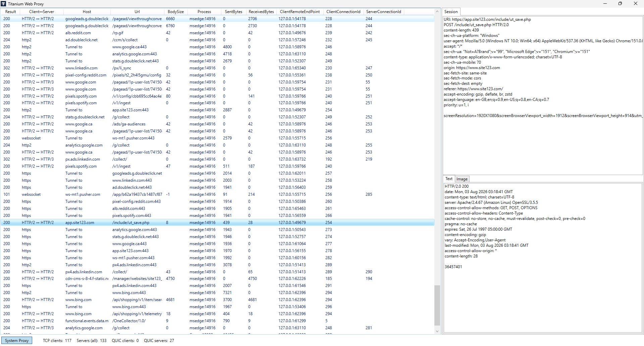
Task: Select the px.ads.linkedin.com /collect/ row
Action: pyautogui.click(x=217, y=159)
